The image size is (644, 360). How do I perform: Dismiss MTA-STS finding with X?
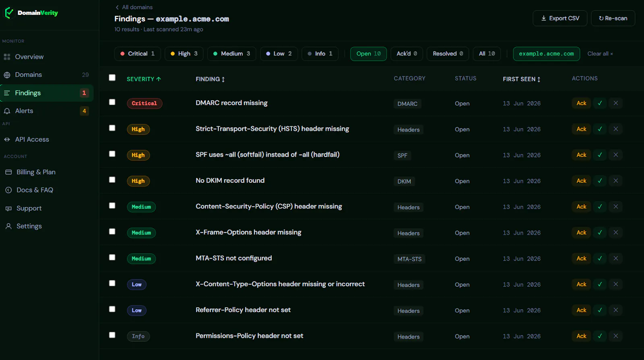pyautogui.click(x=616, y=259)
